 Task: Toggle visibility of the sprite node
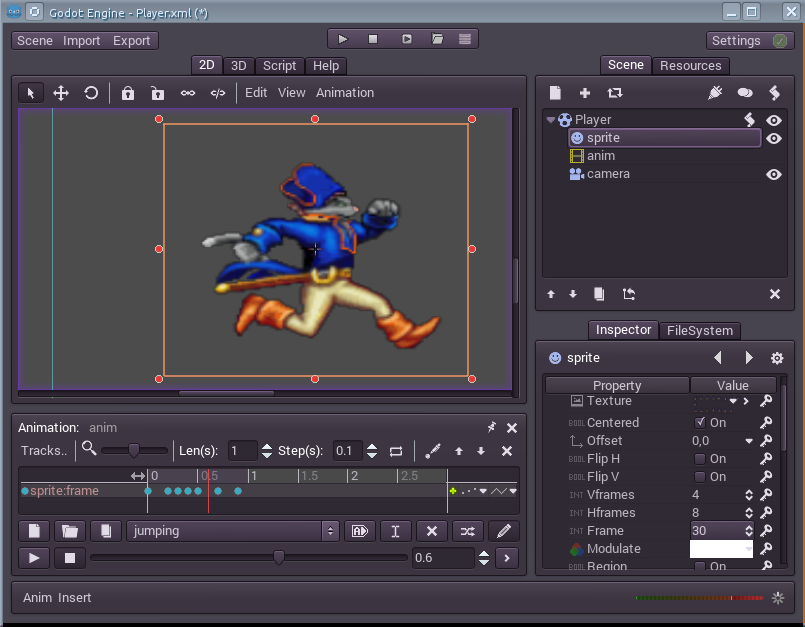[773, 138]
